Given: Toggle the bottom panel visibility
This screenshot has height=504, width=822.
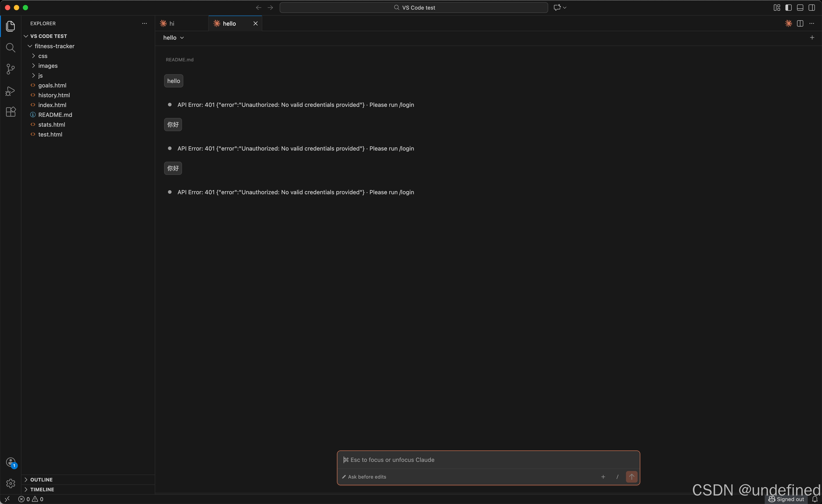Looking at the screenshot, I should [x=800, y=8].
